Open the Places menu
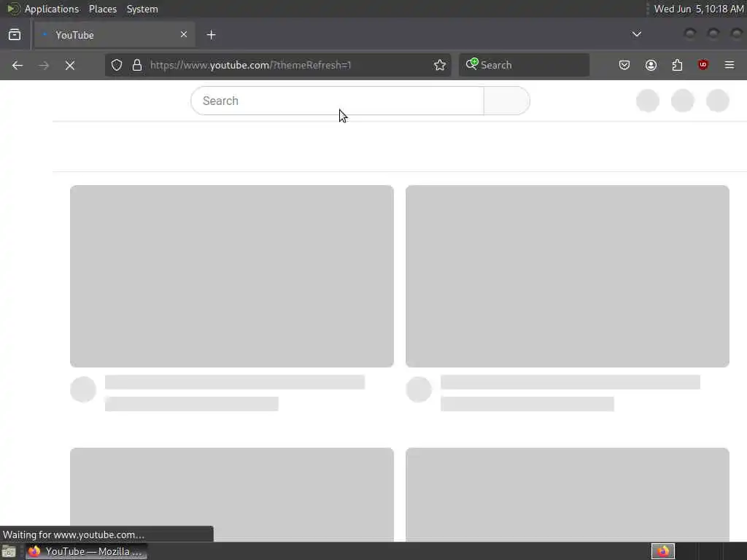This screenshot has width=747, height=560. click(103, 9)
